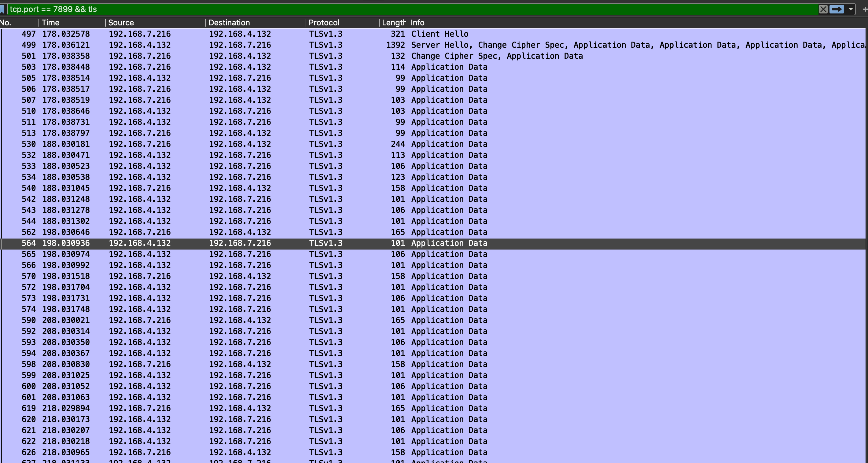Select packet 511 at time 178.038731
The width and height of the screenshot is (868, 463).
tap(433, 122)
